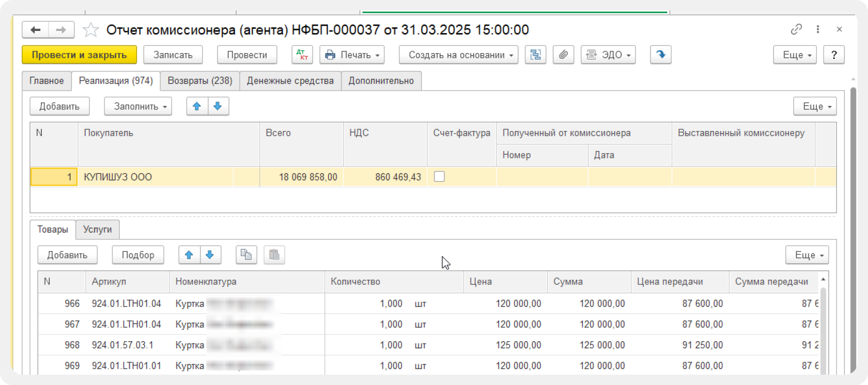Show Дт/Кт accounting entries
The image size is (868, 385).
coord(302,55)
